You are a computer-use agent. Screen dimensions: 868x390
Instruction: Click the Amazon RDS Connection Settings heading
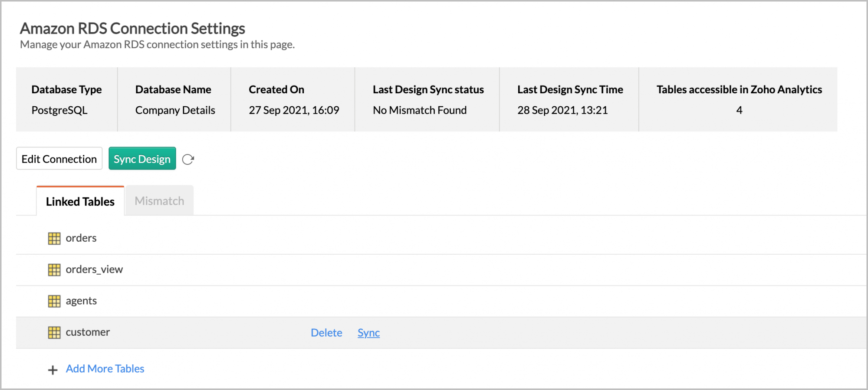[x=132, y=28]
